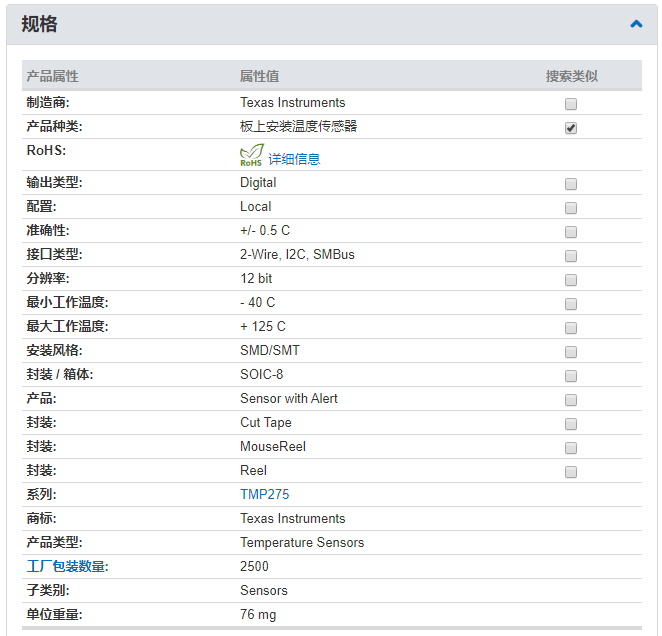Image resolution: width=662 pixels, height=636 pixels.
Task: Click the green RoHS leaf icon
Action: click(x=252, y=155)
